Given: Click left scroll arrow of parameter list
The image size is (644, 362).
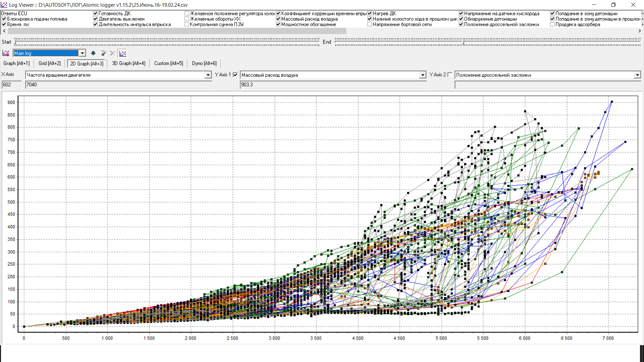Looking at the screenshot, I should click(x=4, y=31).
